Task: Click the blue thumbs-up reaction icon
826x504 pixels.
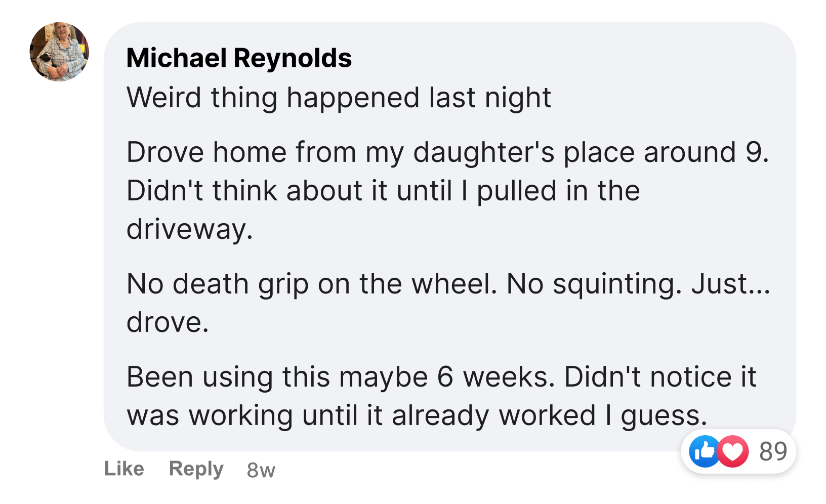Action: (x=705, y=451)
